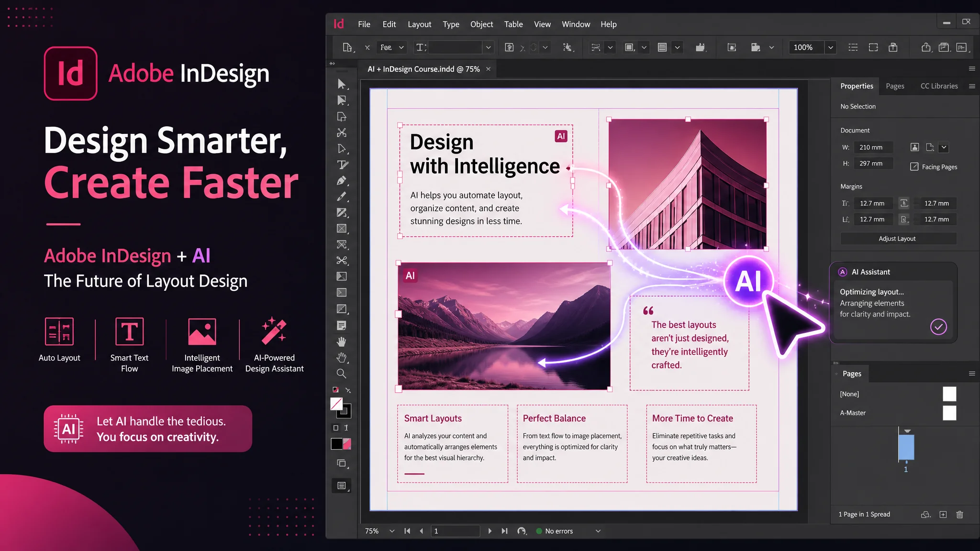Image resolution: width=980 pixels, height=551 pixels.
Task: Open the page size dropdown in Properties
Action: (x=944, y=147)
